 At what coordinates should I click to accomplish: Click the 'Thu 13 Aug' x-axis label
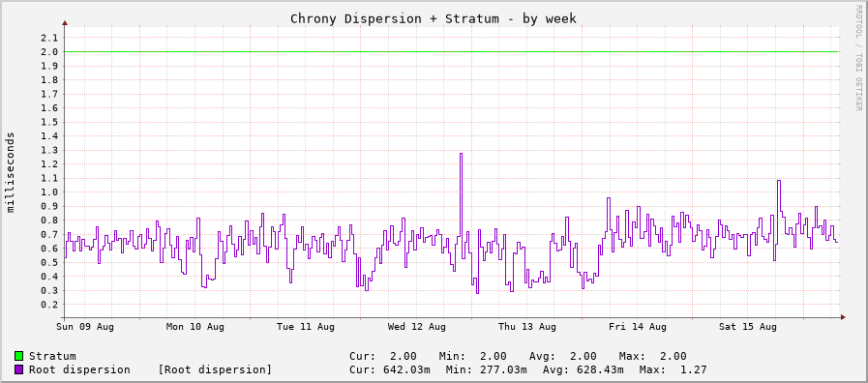tap(527, 327)
